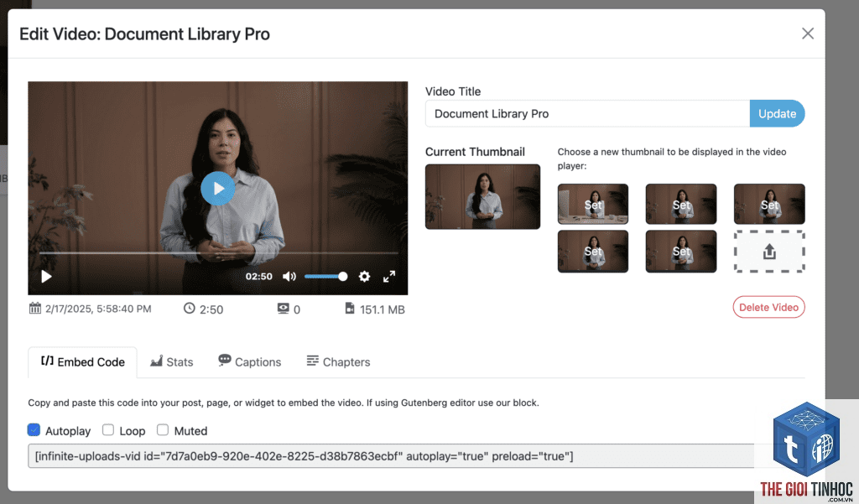Click the 151.1 MB file size text
Image resolution: width=859 pixels, height=504 pixels.
(383, 309)
